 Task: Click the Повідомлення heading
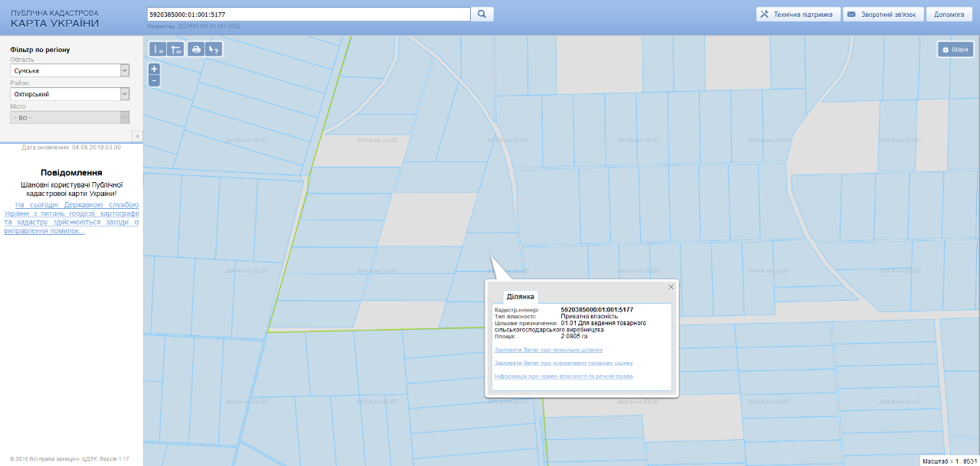tap(71, 173)
